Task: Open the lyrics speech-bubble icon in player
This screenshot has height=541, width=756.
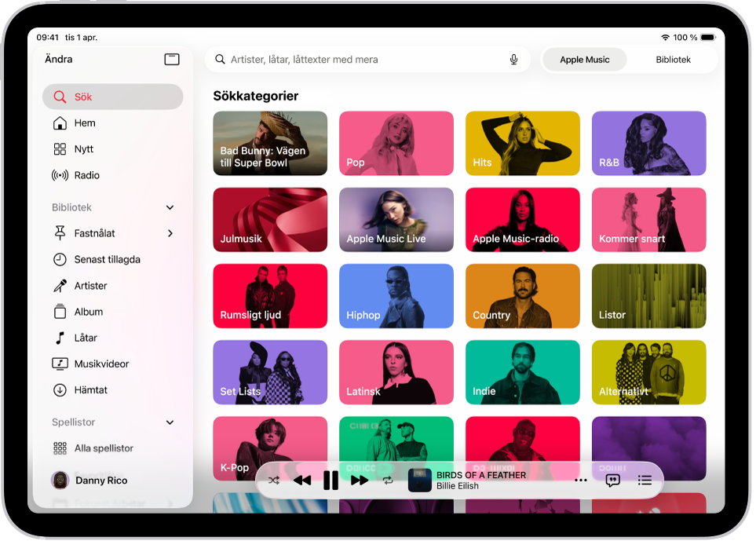Action: click(x=612, y=481)
